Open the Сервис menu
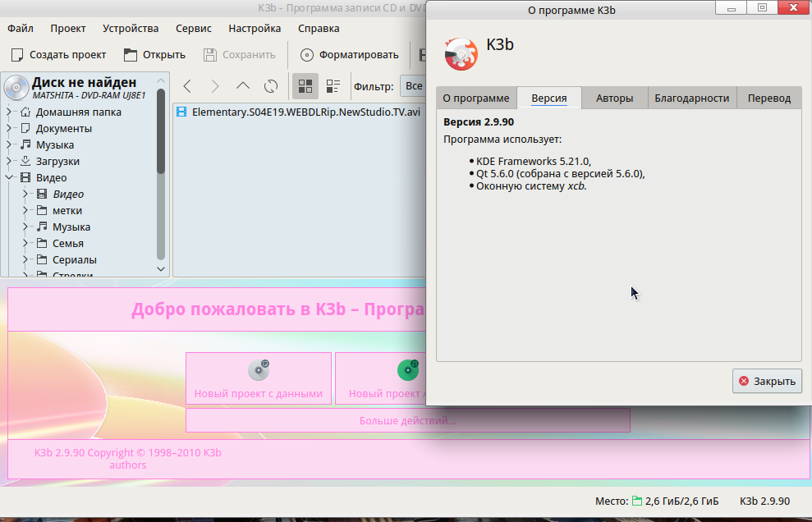Image resolution: width=812 pixels, height=522 pixels. click(x=193, y=29)
